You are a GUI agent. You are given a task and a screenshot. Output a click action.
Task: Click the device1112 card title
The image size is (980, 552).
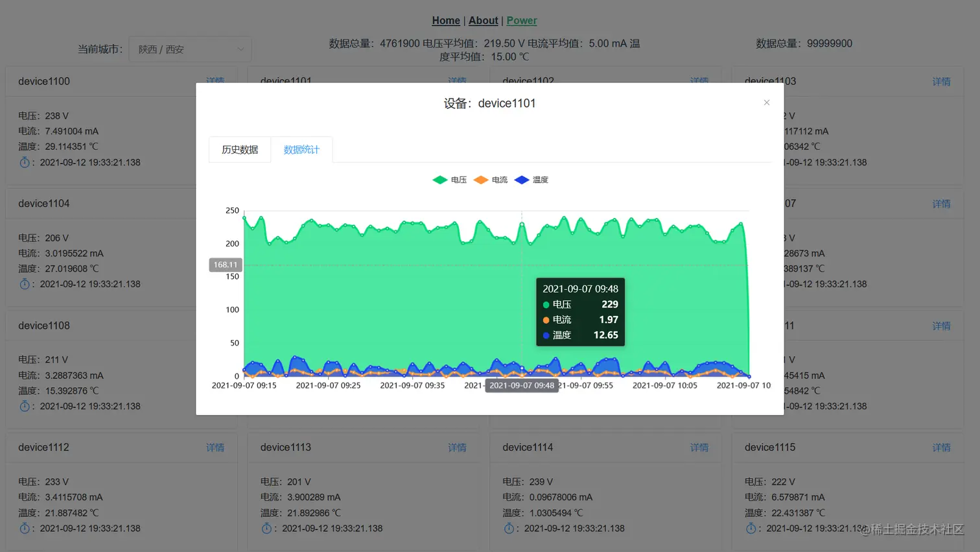point(43,448)
